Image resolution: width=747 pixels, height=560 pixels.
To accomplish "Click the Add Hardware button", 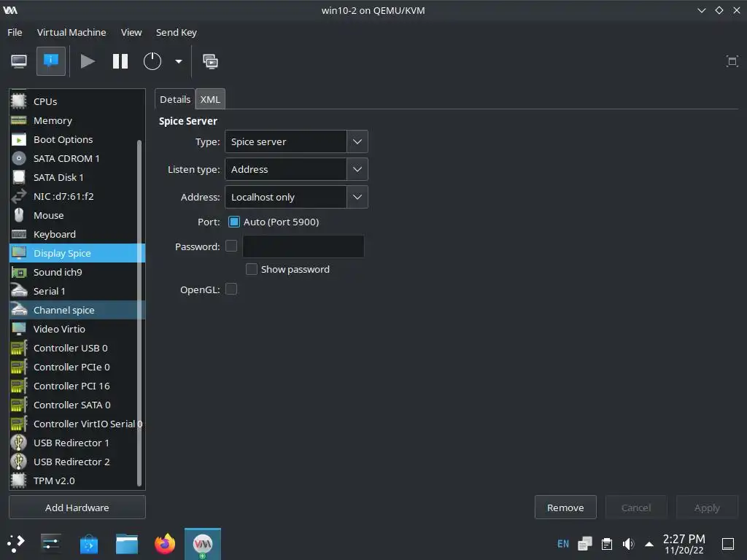I will click(77, 507).
